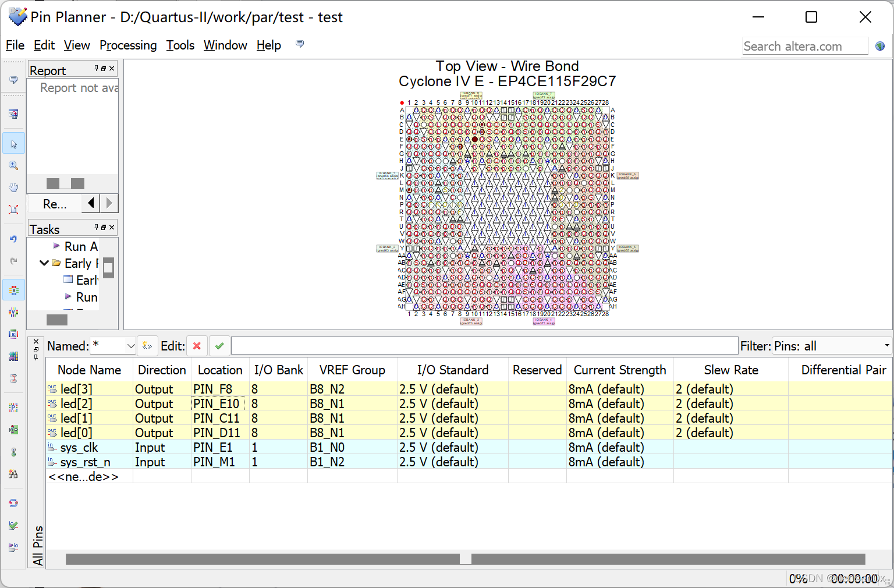Float the Tasks panel window
This screenshot has height=588, width=894.
coord(104,227)
